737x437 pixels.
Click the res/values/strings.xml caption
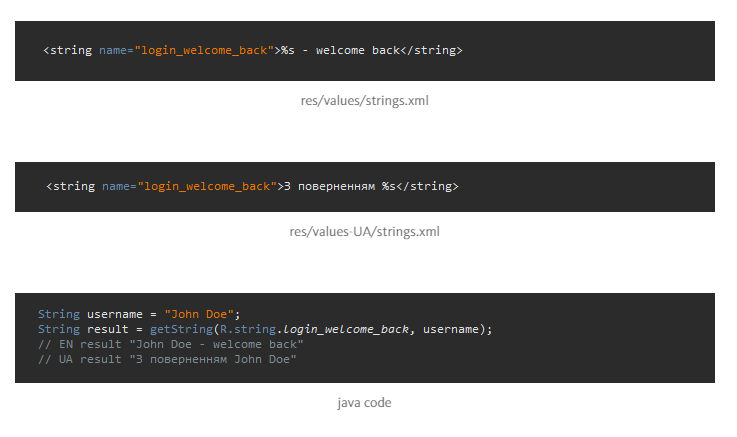click(364, 101)
